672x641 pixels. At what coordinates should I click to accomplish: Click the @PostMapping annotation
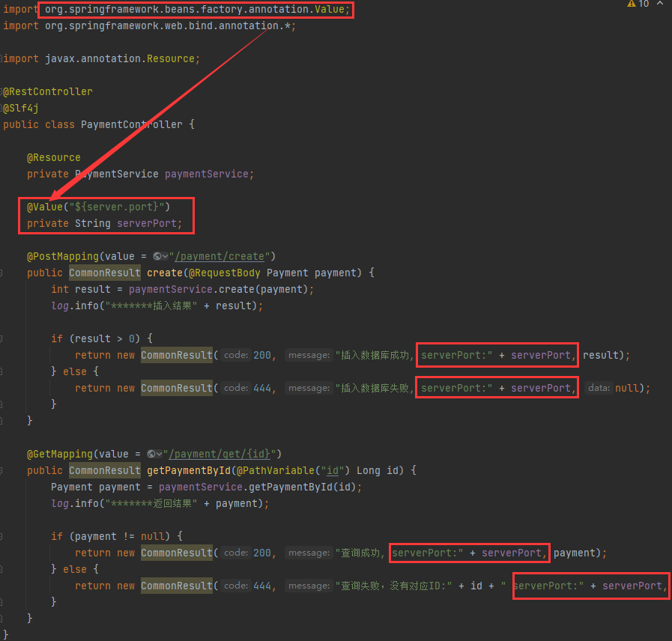pyautogui.click(x=63, y=256)
